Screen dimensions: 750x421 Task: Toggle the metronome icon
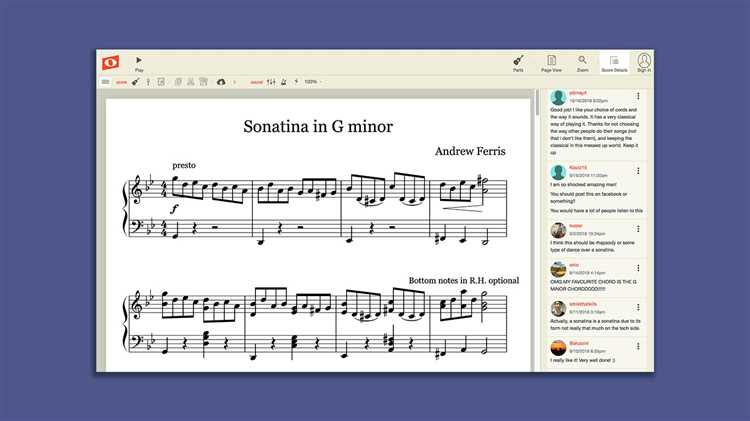pos(284,82)
